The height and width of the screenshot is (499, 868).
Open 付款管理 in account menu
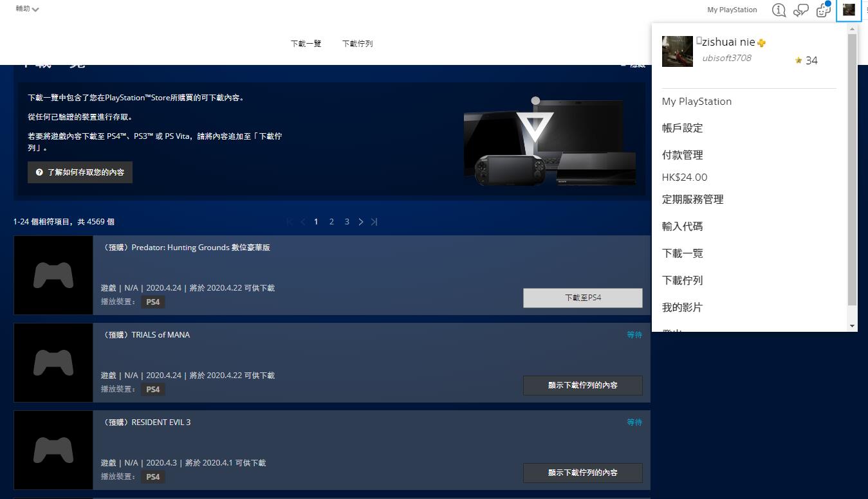click(x=683, y=155)
